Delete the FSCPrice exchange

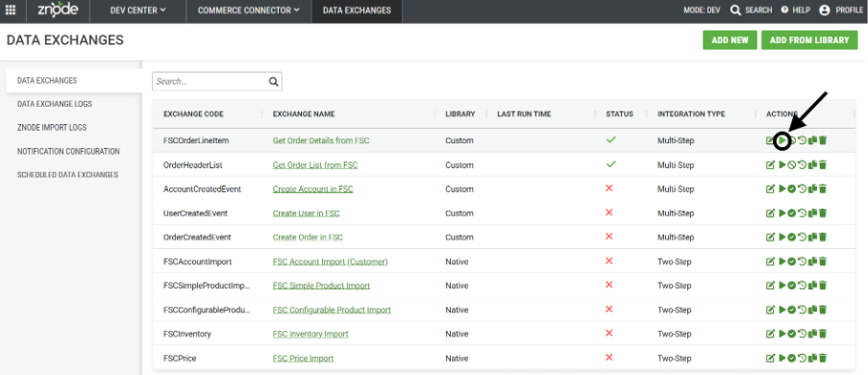[x=823, y=358]
